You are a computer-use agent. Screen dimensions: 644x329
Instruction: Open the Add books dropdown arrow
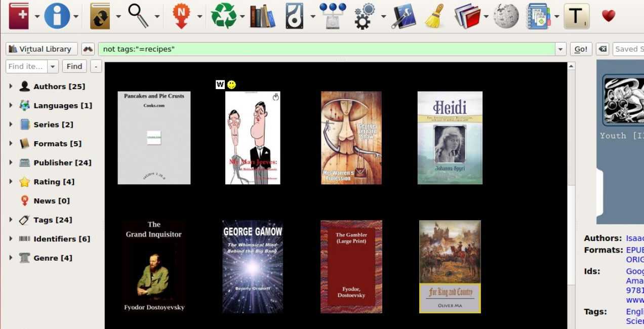(37, 17)
